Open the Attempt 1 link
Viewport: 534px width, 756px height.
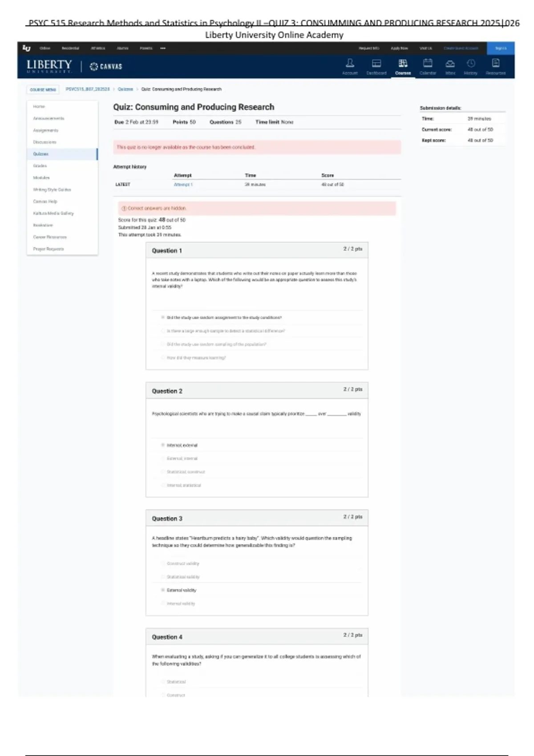coord(183,185)
